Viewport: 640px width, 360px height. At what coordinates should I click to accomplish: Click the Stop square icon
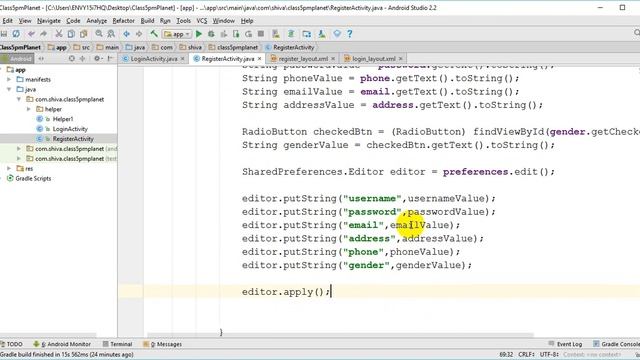pyautogui.click(x=261, y=34)
